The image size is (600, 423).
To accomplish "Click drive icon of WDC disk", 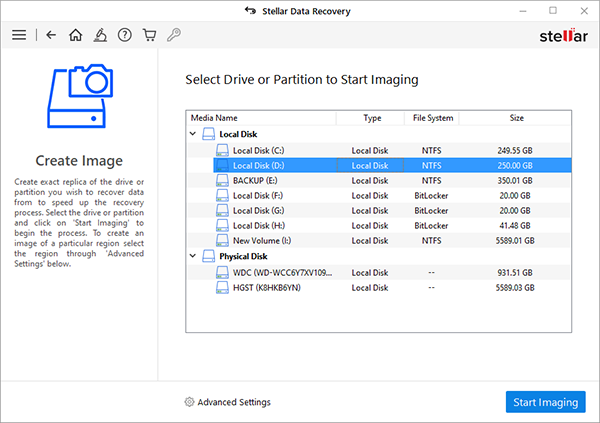I will click(x=222, y=273).
